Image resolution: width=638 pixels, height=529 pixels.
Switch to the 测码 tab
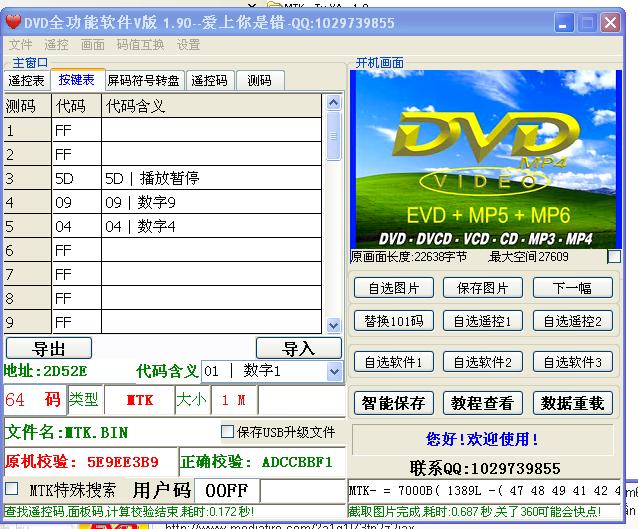[x=260, y=81]
